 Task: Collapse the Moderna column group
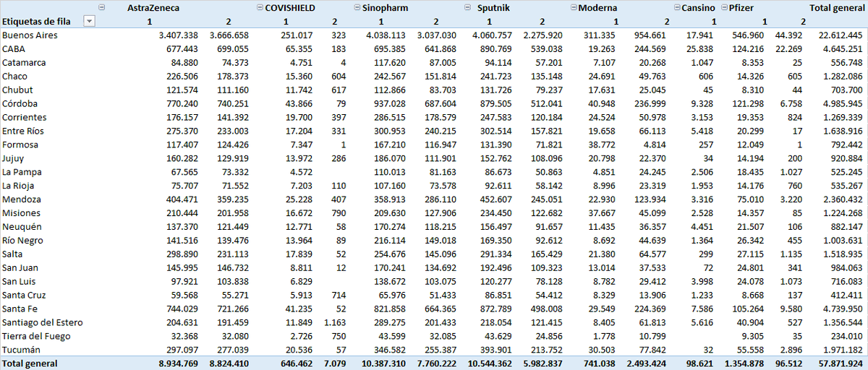click(574, 7)
